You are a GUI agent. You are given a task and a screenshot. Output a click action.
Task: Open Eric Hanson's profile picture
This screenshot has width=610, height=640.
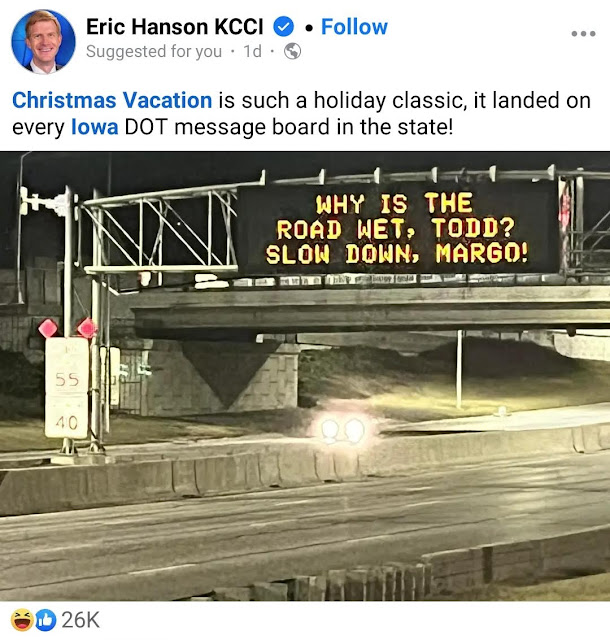coord(43,41)
